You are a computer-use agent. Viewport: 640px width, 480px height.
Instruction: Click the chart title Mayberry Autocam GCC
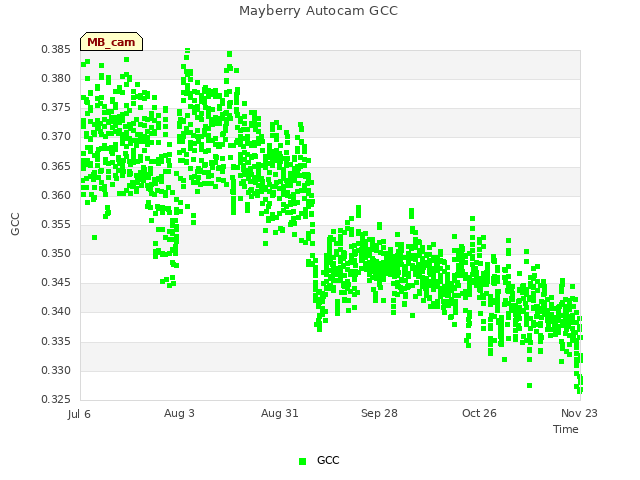coord(318,11)
